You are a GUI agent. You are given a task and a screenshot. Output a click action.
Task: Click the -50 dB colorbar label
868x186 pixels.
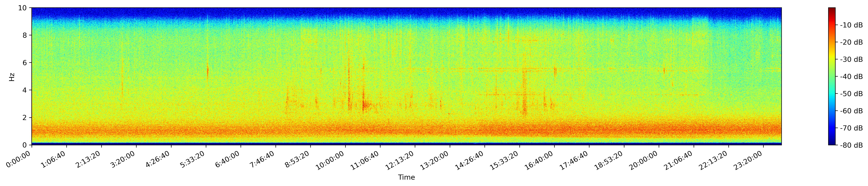[852, 94]
